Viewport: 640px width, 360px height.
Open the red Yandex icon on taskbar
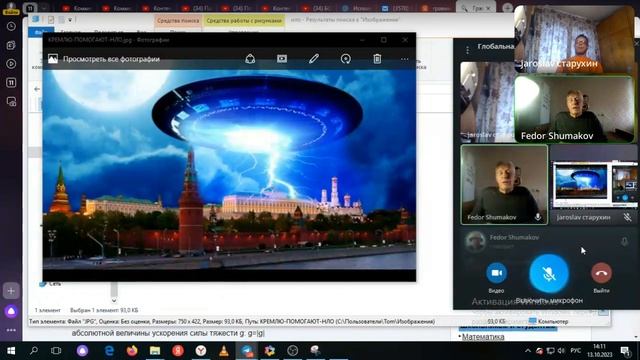click(x=178, y=351)
